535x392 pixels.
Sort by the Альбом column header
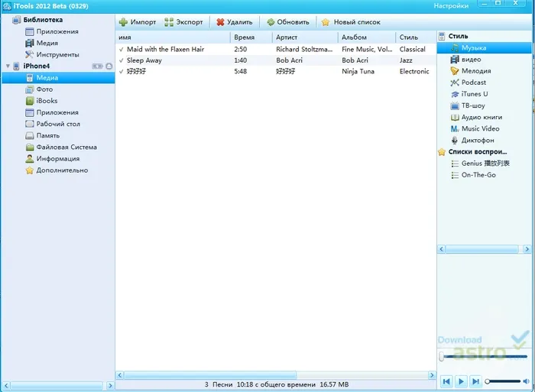pos(367,37)
